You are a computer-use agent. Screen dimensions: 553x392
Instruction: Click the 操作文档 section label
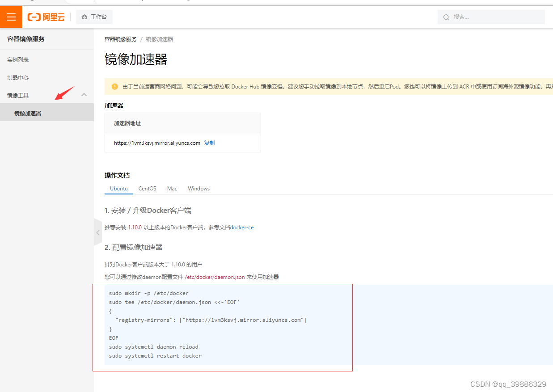[117, 175]
